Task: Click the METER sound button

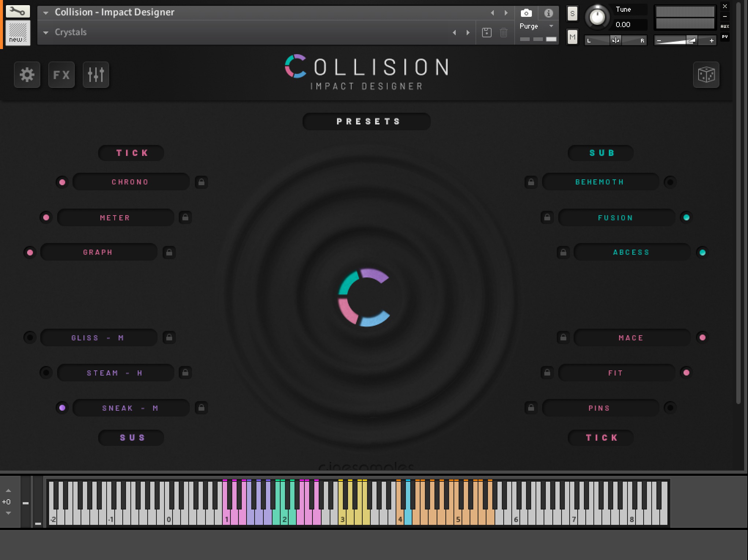Action: click(x=115, y=218)
